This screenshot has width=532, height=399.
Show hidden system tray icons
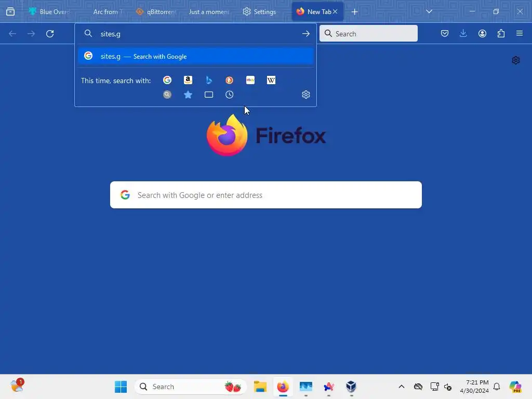[x=402, y=387]
